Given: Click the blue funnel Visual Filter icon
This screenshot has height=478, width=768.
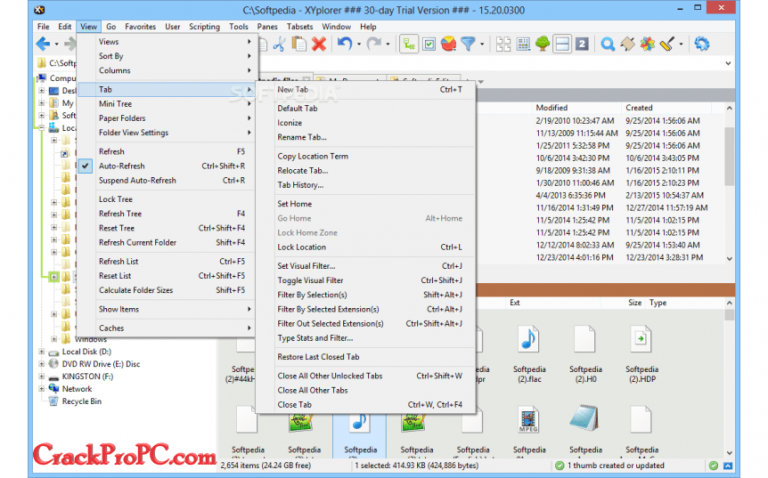Looking at the screenshot, I should [468, 44].
